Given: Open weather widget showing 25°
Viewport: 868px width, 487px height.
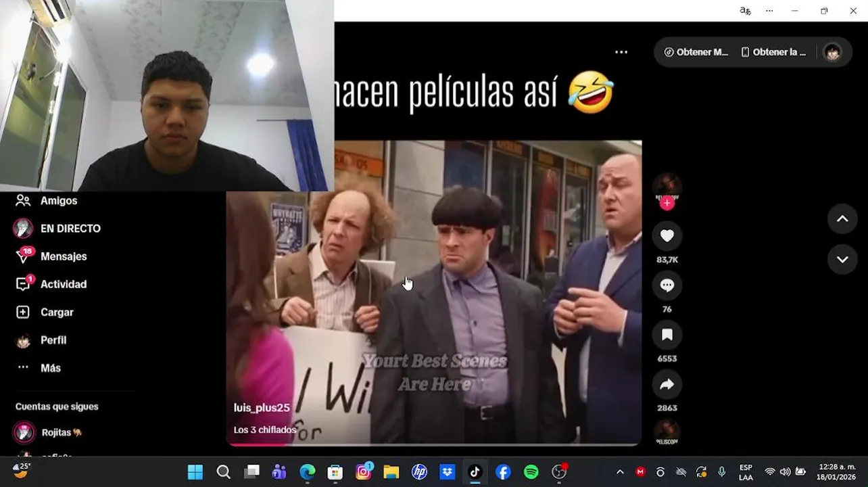Looking at the screenshot, I should tap(22, 470).
